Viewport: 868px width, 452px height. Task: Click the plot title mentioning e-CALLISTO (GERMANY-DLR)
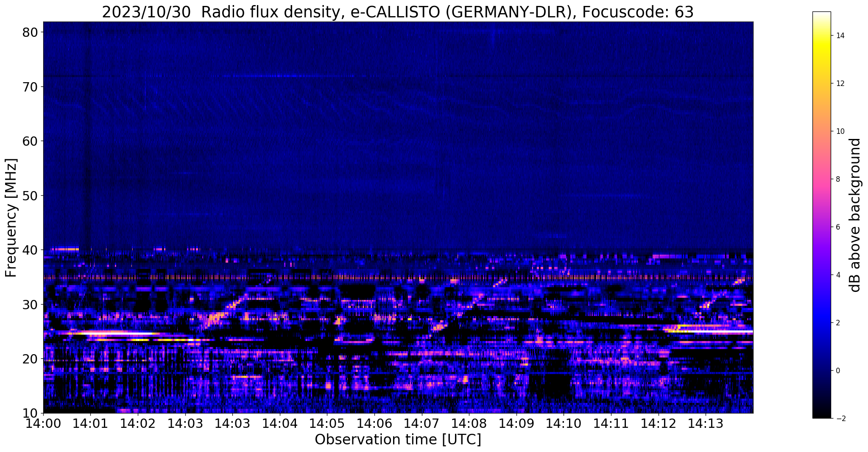[x=398, y=12]
